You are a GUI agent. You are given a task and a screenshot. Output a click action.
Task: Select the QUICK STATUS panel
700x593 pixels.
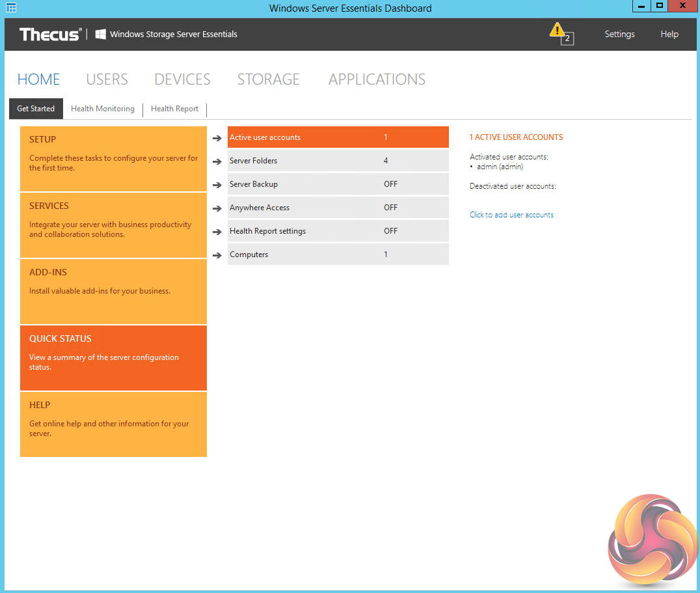click(113, 358)
